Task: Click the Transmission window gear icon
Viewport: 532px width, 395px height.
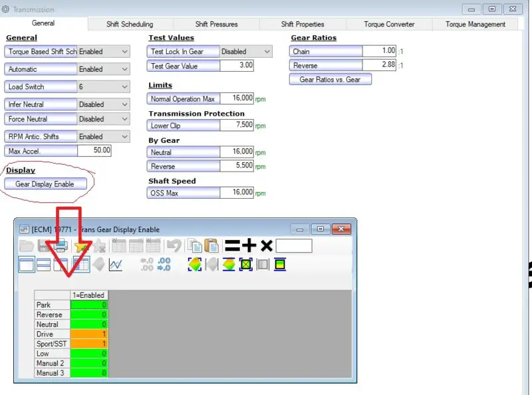Action: click(6, 9)
